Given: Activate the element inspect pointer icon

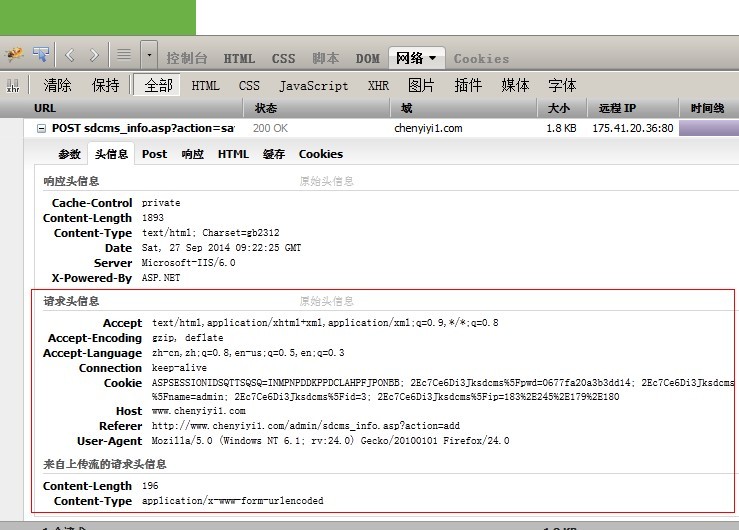Looking at the screenshot, I should 41,55.
